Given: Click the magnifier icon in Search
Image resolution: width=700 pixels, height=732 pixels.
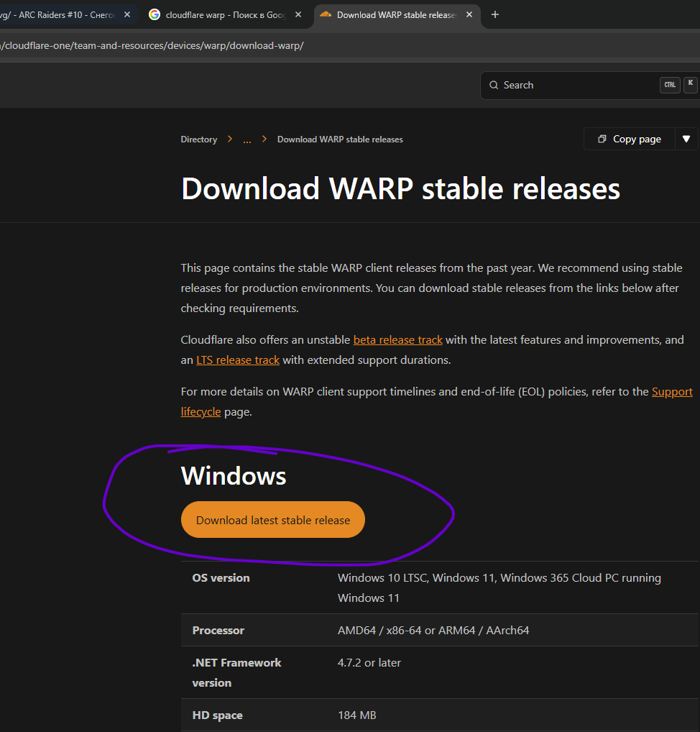Looking at the screenshot, I should point(494,86).
